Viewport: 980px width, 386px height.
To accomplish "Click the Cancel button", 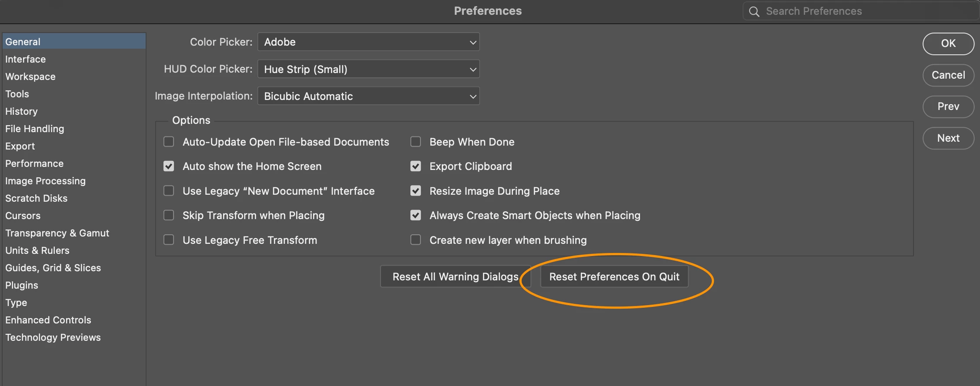I will pyautogui.click(x=948, y=75).
